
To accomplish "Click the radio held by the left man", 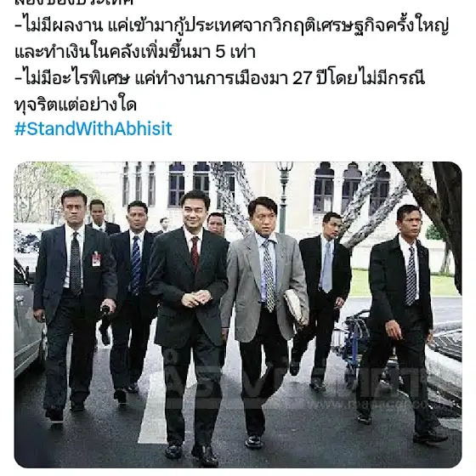I will [x=105, y=310].
